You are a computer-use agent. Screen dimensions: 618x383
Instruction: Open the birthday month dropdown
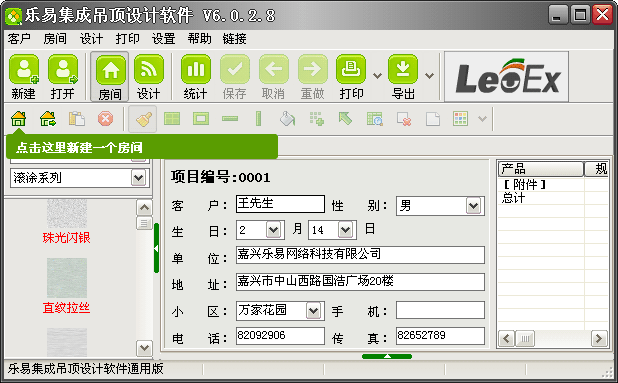(x=273, y=230)
